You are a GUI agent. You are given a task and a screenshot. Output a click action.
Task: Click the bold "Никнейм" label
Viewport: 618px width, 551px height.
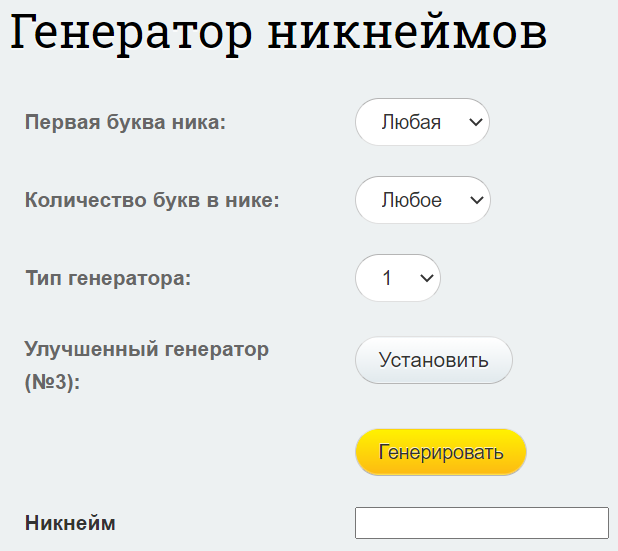tap(70, 523)
